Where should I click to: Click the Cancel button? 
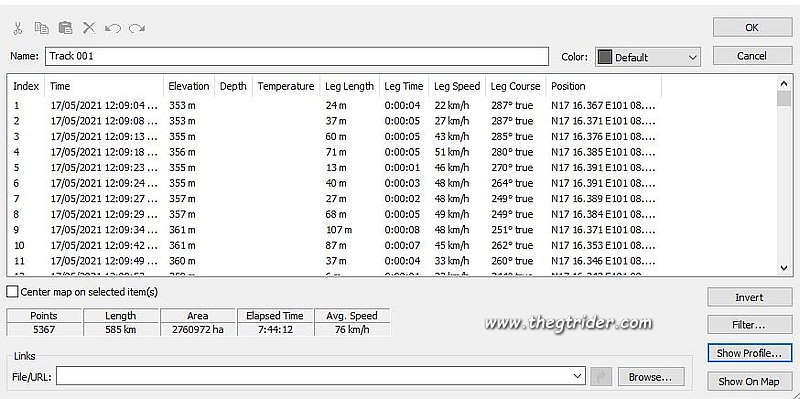pos(752,56)
